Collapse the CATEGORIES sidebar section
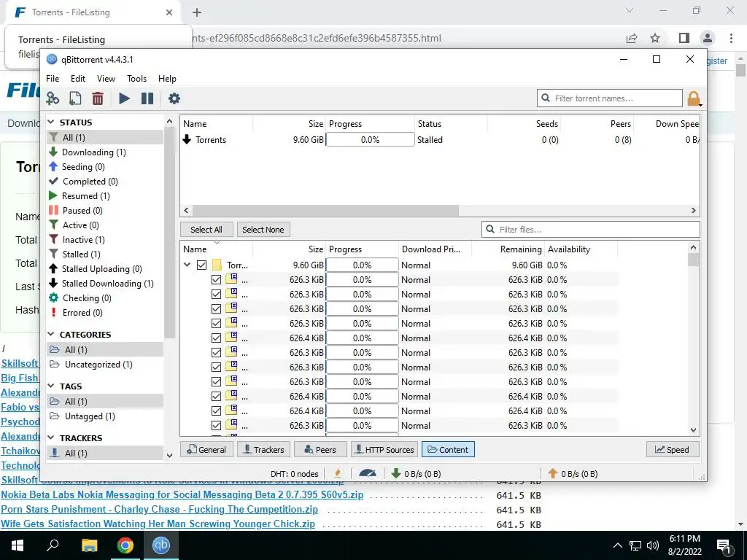Screen dimensions: 747x560 click(x=51, y=335)
